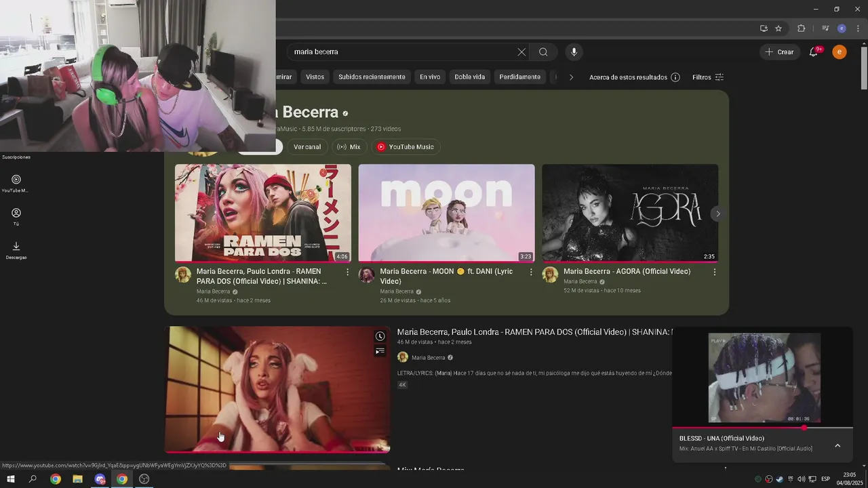Click the BLESSD miniplayer video
868x488 pixels.
pos(764,378)
